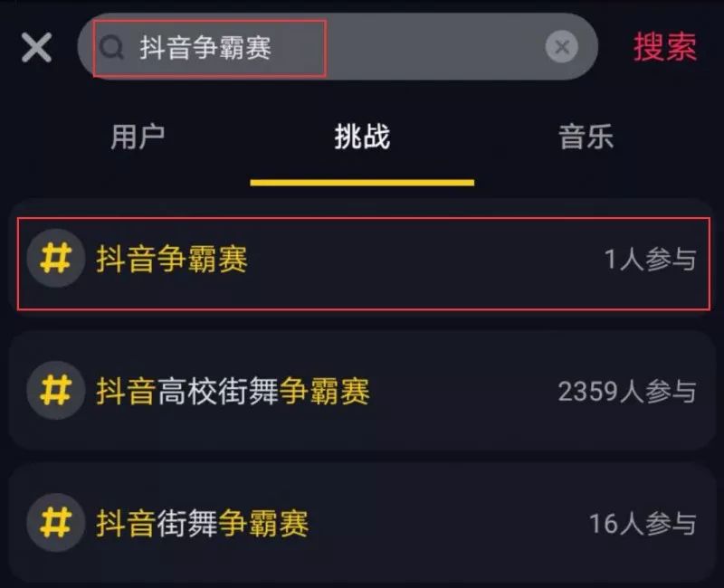Click the search field containing 抖音争霸赛

[x=338, y=47]
